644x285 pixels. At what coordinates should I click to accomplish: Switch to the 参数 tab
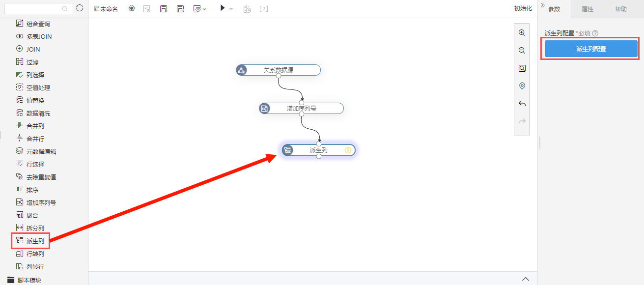[x=554, y=9]
